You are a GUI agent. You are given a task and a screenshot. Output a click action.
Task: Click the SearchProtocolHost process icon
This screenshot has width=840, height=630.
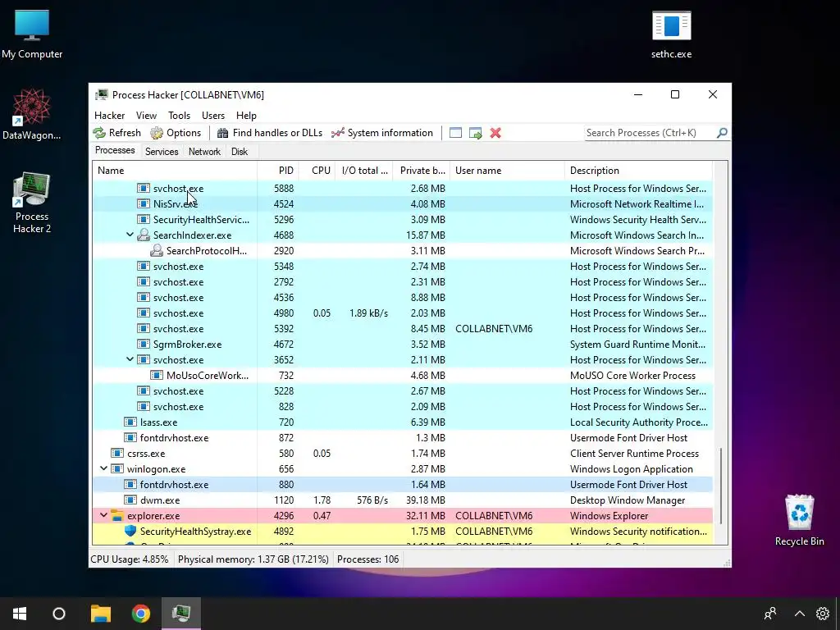coord(157,250)
